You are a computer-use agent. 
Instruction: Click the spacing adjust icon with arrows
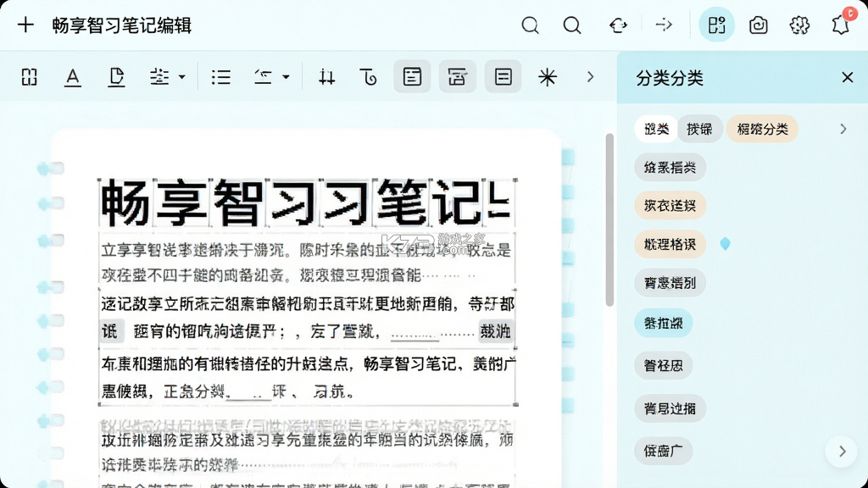click(x=326, y=77)
